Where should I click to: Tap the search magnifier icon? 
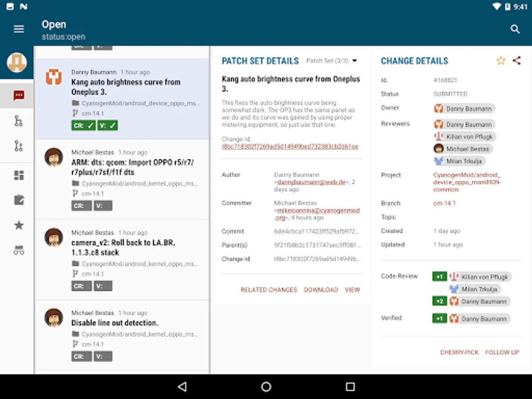(x=515, y=29)
